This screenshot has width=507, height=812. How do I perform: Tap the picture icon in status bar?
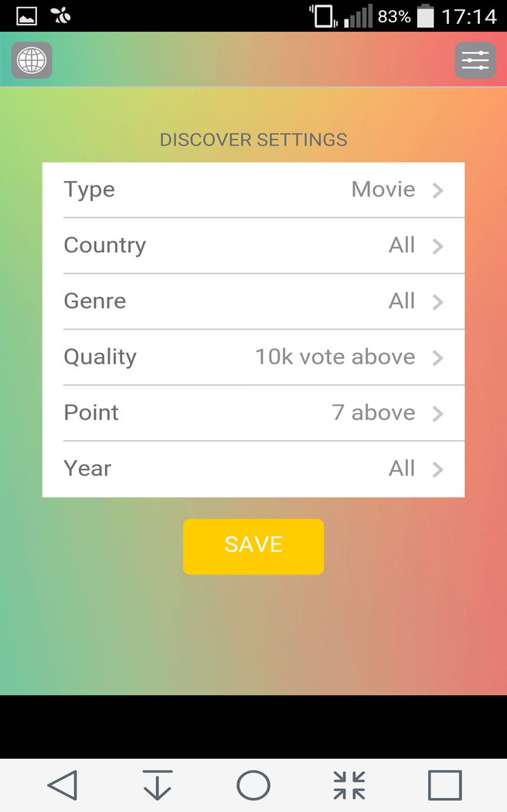pyautogui.click(x=27, y=15)
